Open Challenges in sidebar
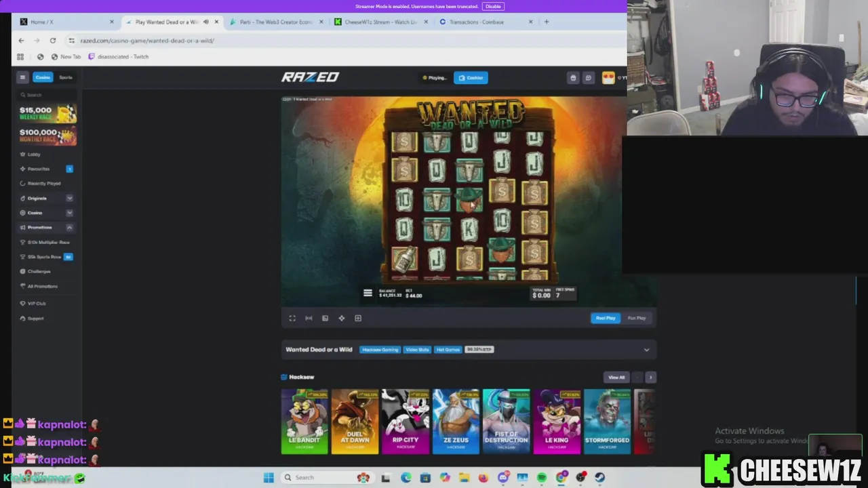 tap(39, 272)
